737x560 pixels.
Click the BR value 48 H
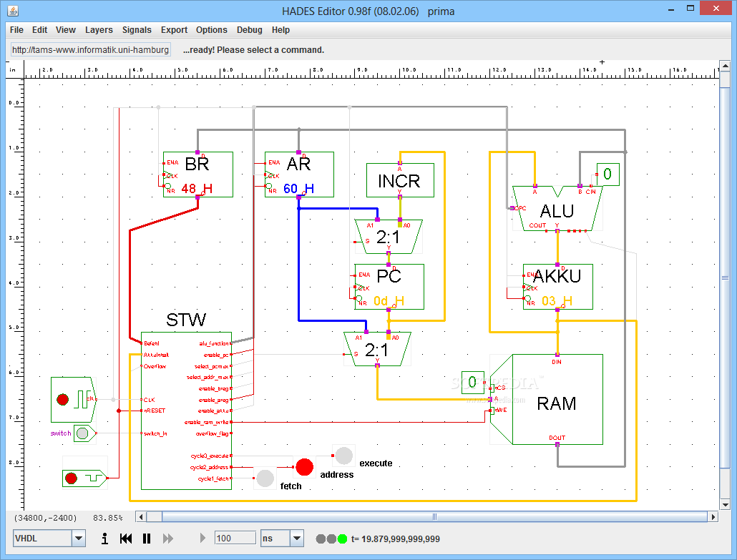point(197,188)
